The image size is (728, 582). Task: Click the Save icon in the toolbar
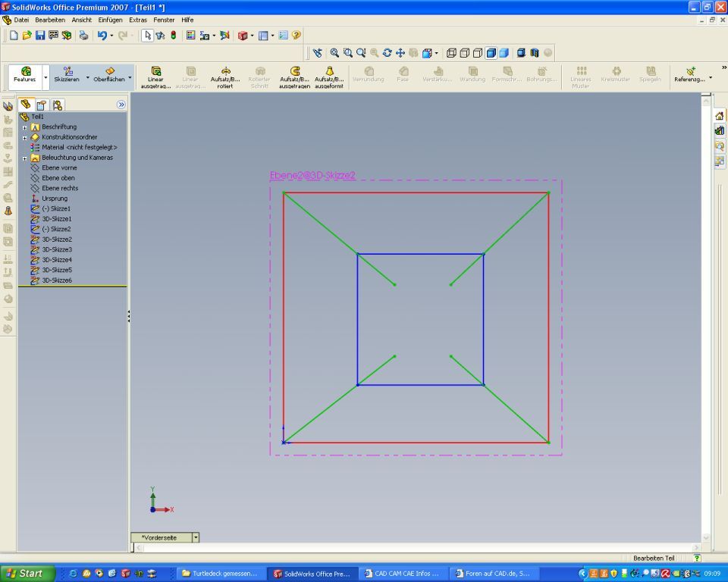pyautogui.click(x=40, y=36)
